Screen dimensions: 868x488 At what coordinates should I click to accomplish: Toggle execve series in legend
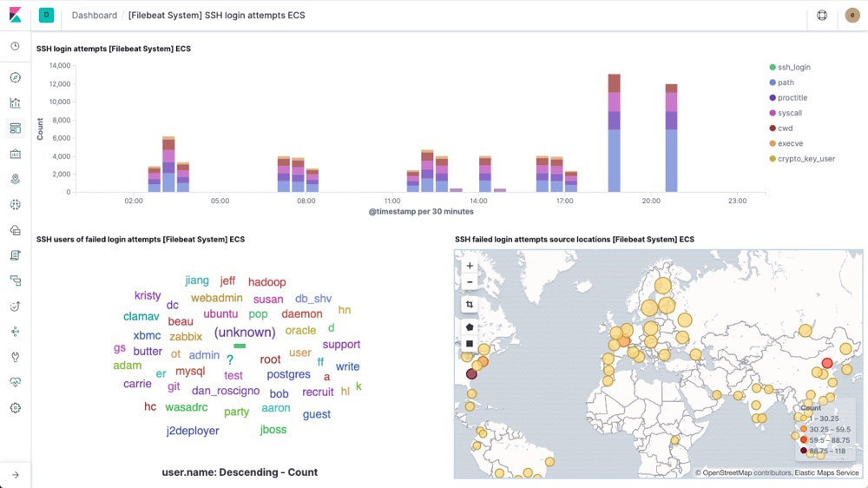tap(786, 143)
